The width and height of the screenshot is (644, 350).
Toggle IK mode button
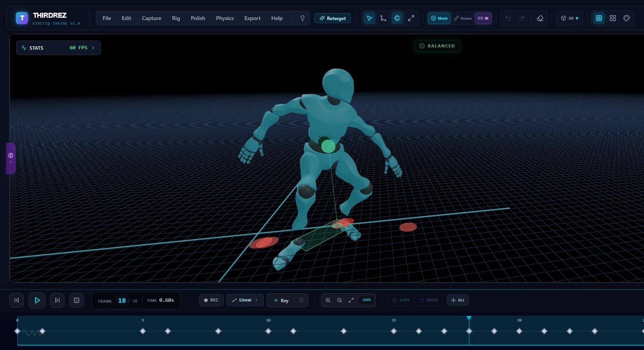tap(483, 18)
